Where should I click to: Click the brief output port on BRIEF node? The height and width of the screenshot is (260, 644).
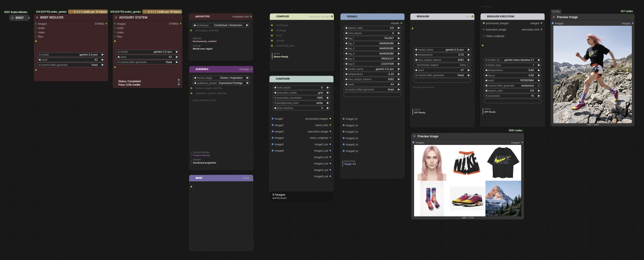coord(251,178)
